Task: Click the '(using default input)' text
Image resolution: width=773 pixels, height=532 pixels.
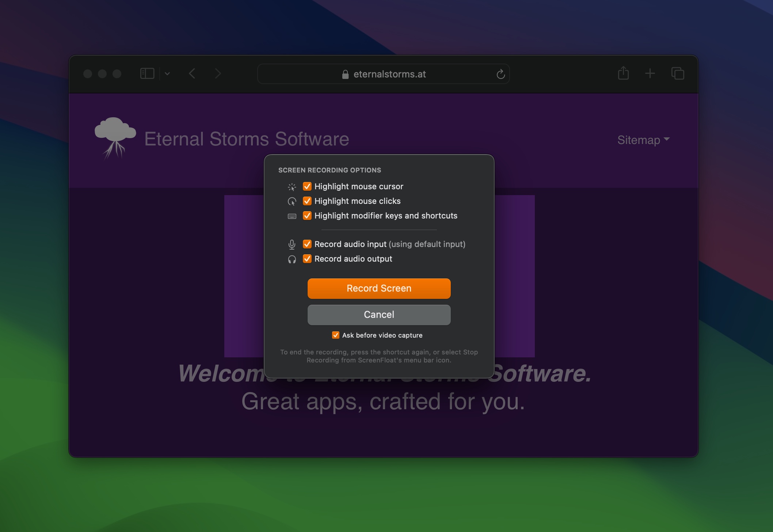Action: [x=427, y=244]
